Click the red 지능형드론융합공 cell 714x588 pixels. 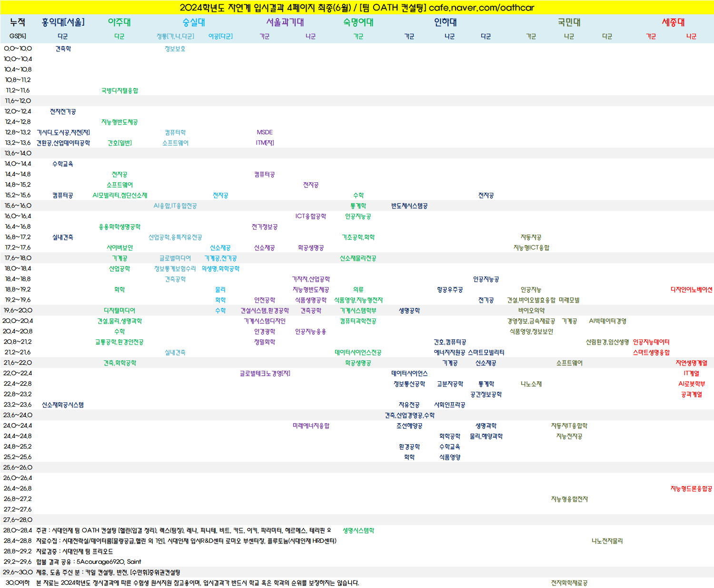click(x=692, y=488)
